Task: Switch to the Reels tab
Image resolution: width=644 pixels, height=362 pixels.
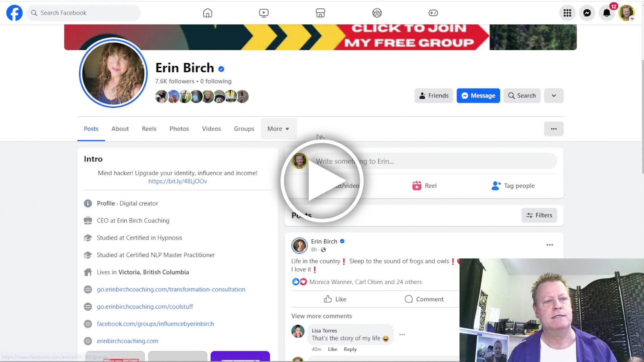Action: [149, 129]
